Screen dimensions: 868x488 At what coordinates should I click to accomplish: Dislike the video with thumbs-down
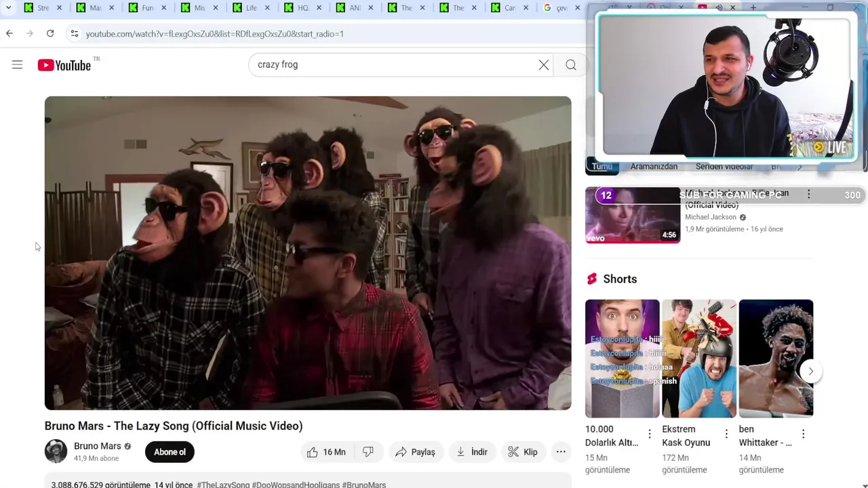[368, 452]
